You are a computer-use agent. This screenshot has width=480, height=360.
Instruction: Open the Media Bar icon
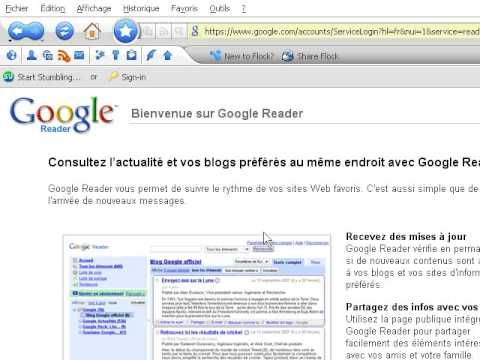click(x=48, y=55)
